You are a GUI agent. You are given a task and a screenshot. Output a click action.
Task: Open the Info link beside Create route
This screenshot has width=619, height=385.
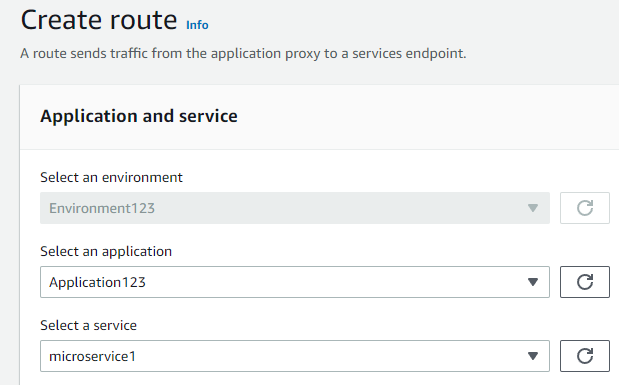pyautogui.click(x=197, y=25)
